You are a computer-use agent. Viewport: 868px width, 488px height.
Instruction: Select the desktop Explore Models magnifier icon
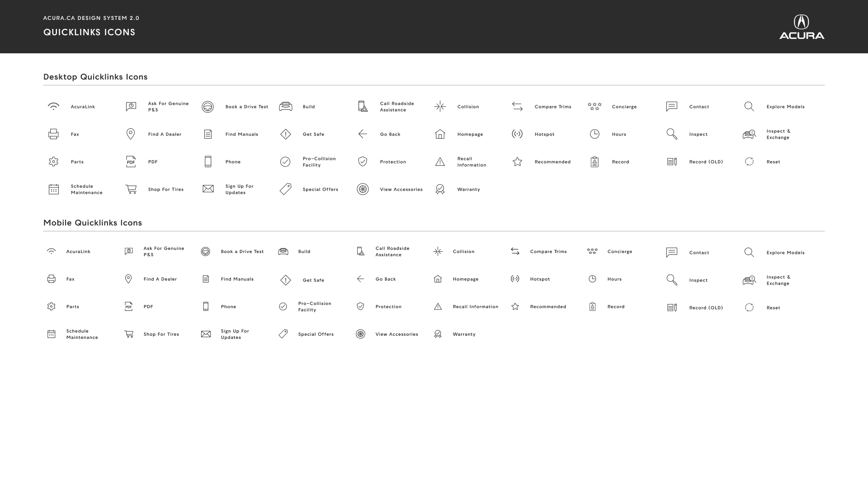pos(749,107)
